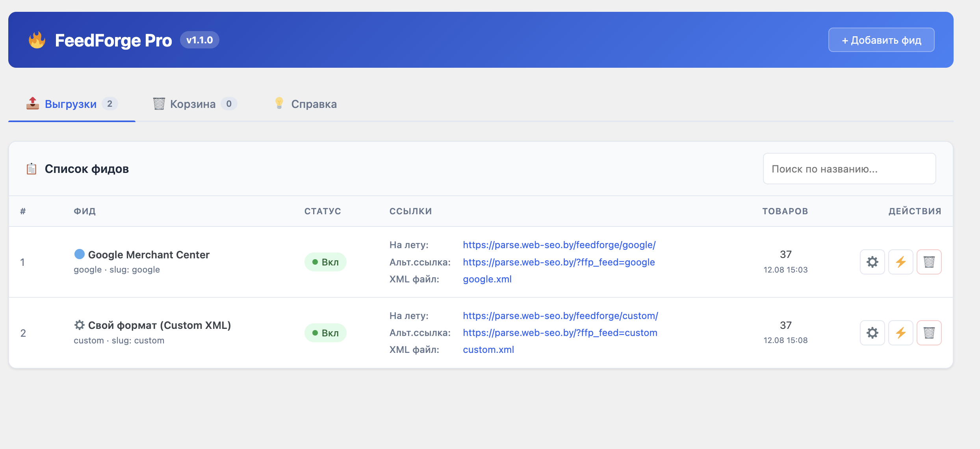Click the Добавить фид button
The height and width of the screenshot is (449, 980).
click(882, 40)
